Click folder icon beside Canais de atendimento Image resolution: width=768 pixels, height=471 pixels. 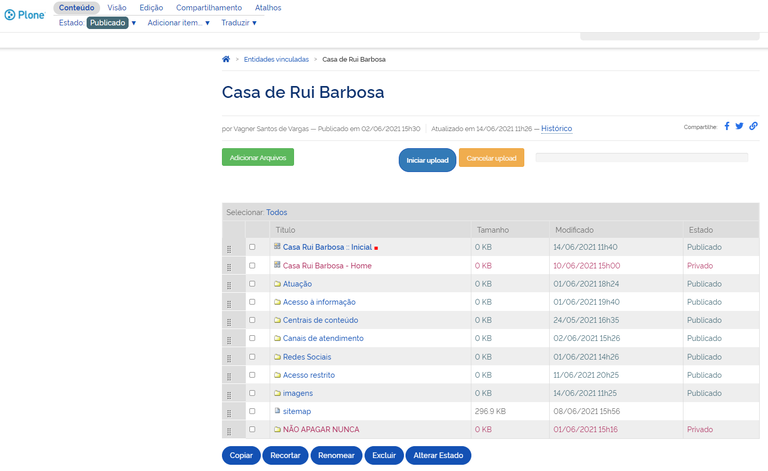coord(277,338)
